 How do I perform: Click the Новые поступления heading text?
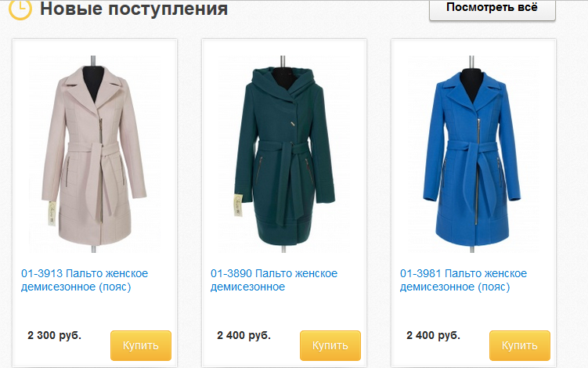tap(134, 9)
